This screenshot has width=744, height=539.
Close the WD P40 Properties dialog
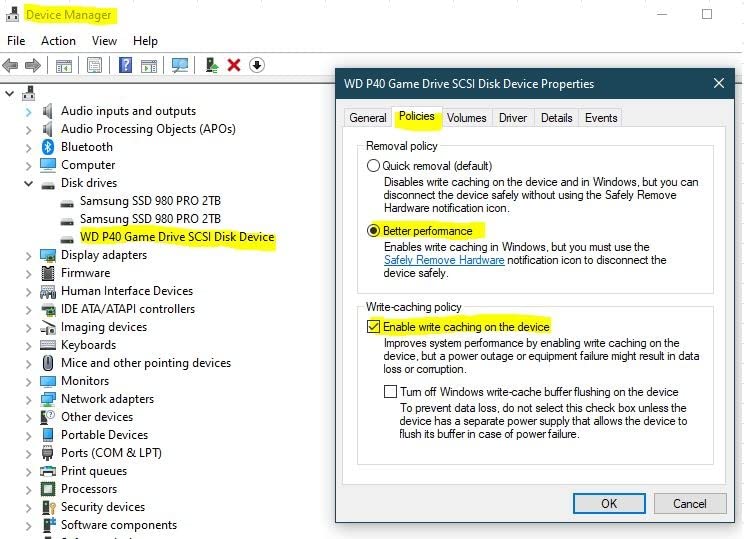[719, 84]
